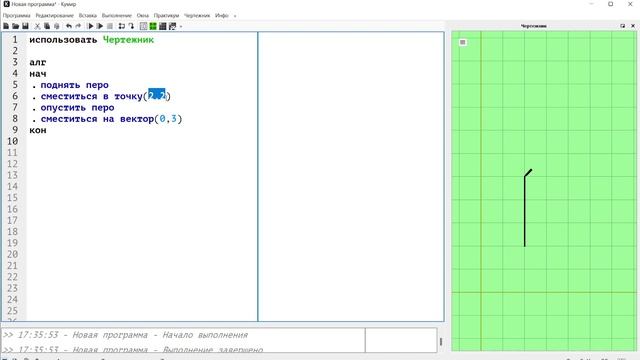Grab the console panel splitter handle
Viewport: 640px width, 360px height.
[x=441, y=341]
